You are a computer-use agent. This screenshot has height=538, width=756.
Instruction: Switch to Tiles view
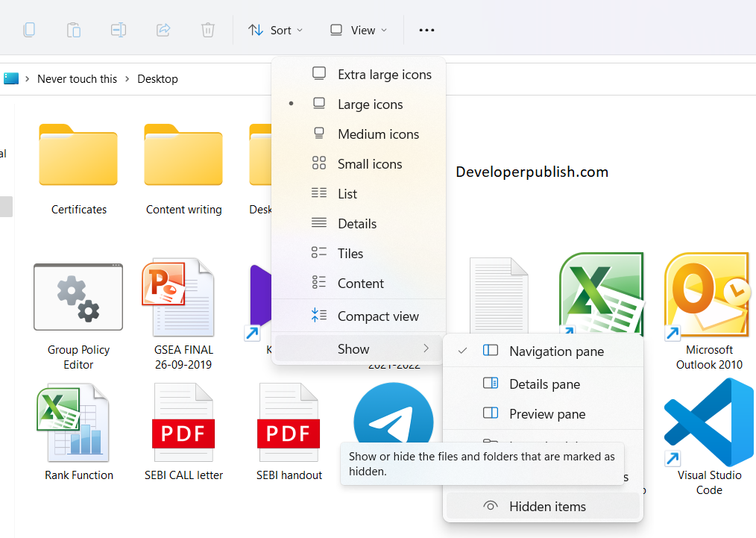click(359, 254)
